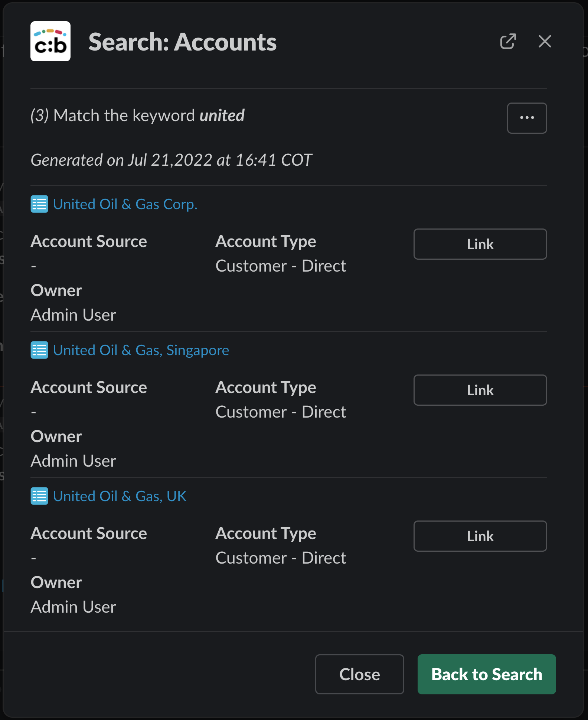
Task: Click the record icon beside United Oil & Gas Corp.
Action: click(39, 204)
